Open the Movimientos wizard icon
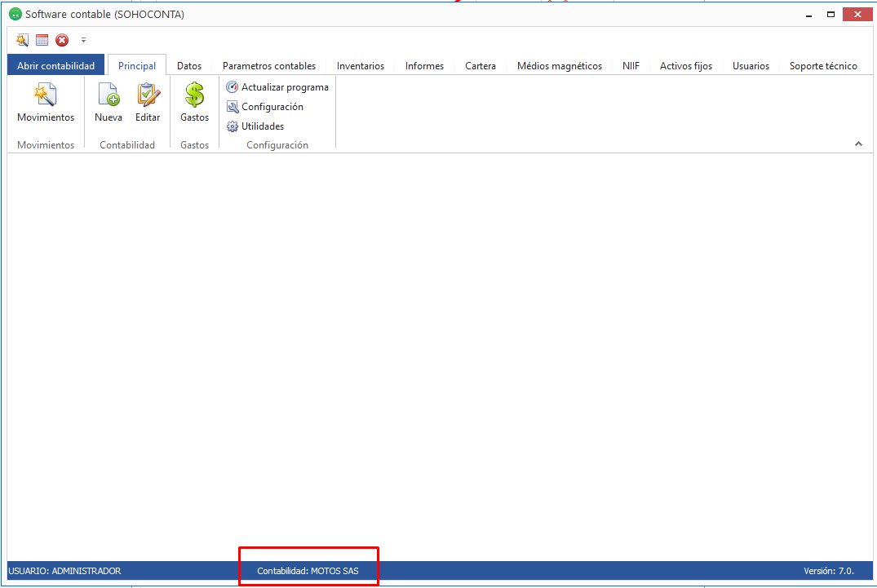Image resolution: width=877 pixels, height=588 pixels. (x=46, y=95)
